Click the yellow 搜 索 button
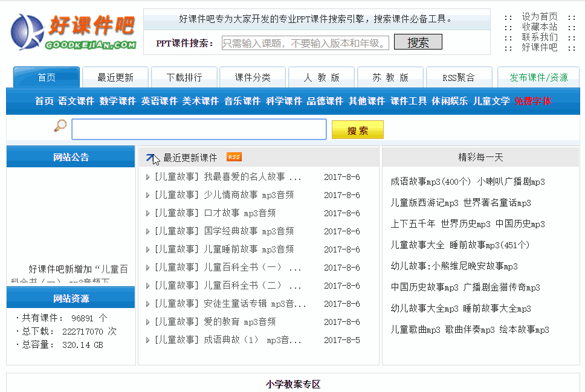The width and height of the screenshot is (585, 392). pos(357,130)
